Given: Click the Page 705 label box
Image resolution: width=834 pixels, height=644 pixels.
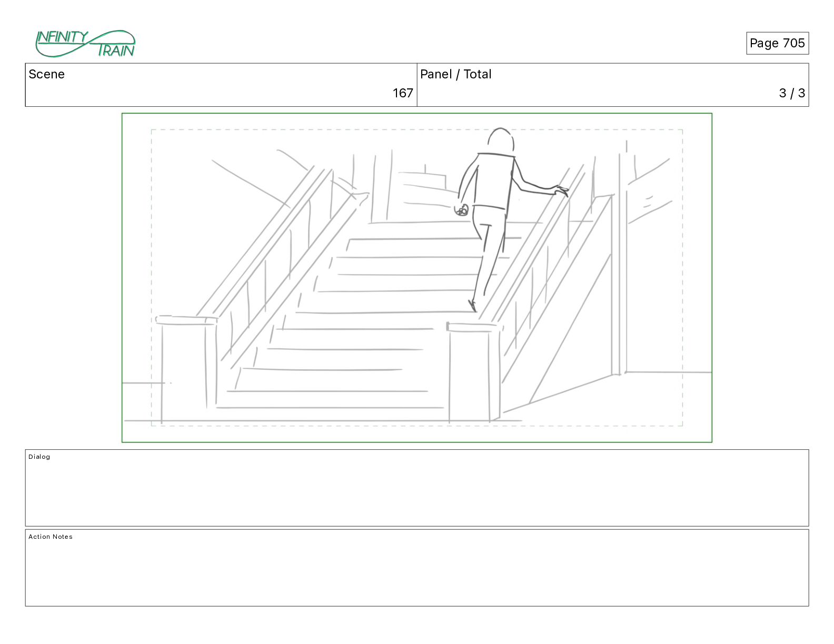Looking at the screenshot, I should (777, 43).
